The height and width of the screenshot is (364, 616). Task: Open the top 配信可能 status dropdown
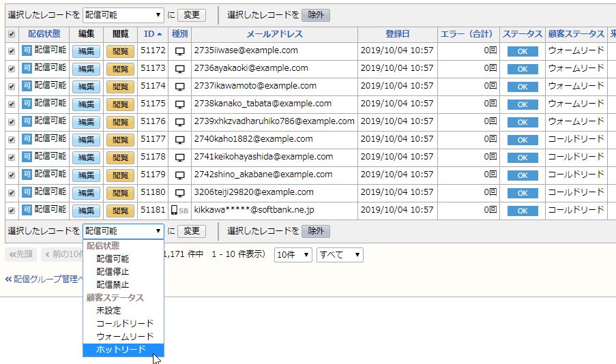(123, 15)
